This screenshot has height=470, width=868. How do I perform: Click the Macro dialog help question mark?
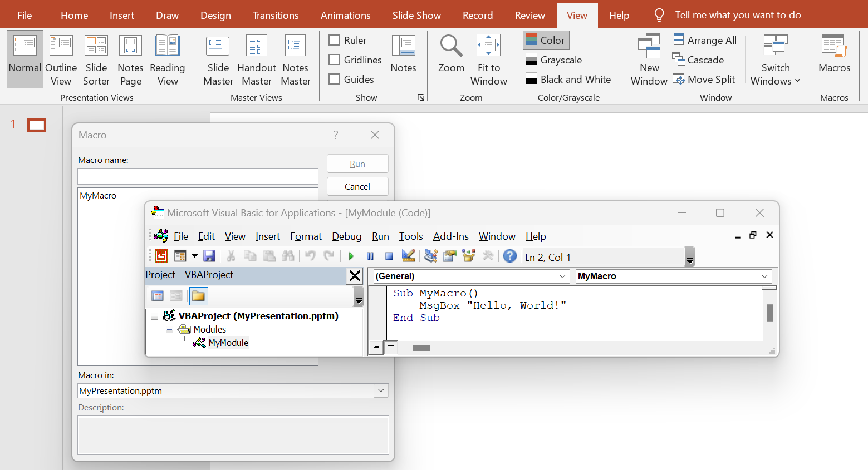pyautogui.click(x=336, y=135)
